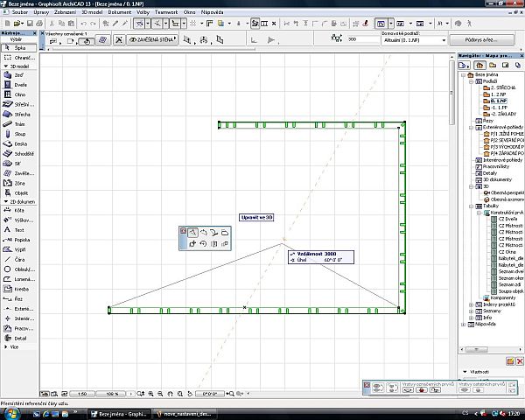Click the Půdorys a řez button
Viewport: 525px width, 420px height.
click(x=481, y=40)
